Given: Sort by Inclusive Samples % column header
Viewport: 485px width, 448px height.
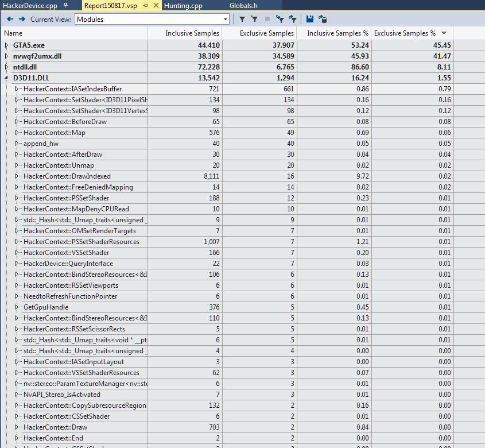Looking at the screenshot, I should (x=333, y=33).
